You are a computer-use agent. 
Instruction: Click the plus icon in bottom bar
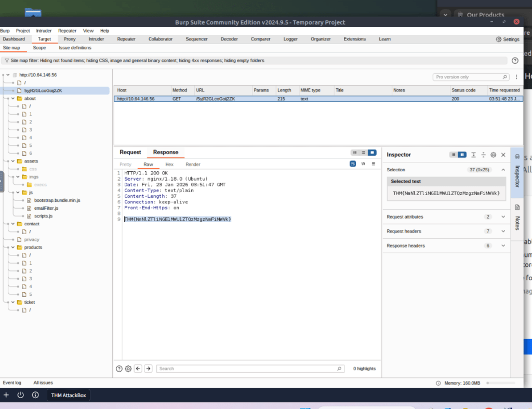(6, 395)
